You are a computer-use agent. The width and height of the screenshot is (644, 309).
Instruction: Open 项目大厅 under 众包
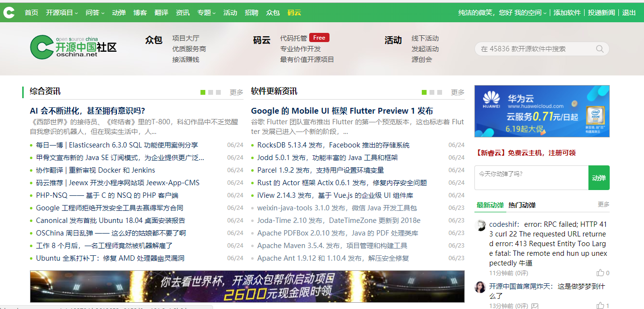pyautogui.click(x=186, y=38)
